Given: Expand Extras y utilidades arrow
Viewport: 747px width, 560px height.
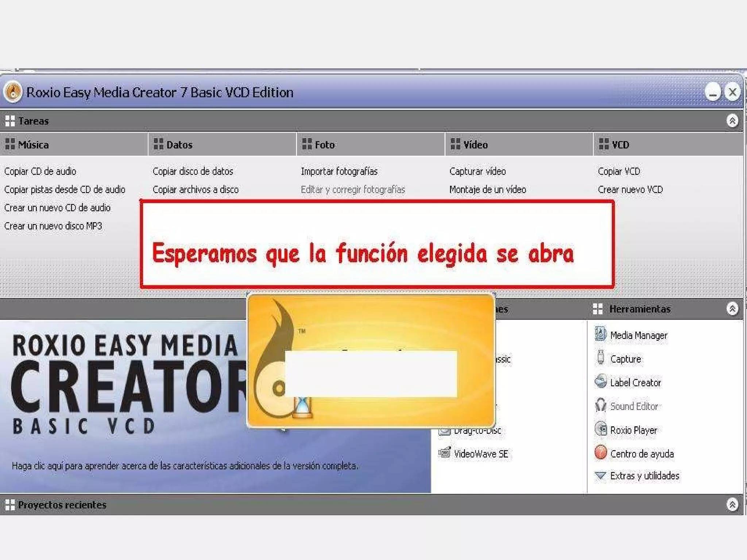Looking at the screenshot, I should click(600, 475).
